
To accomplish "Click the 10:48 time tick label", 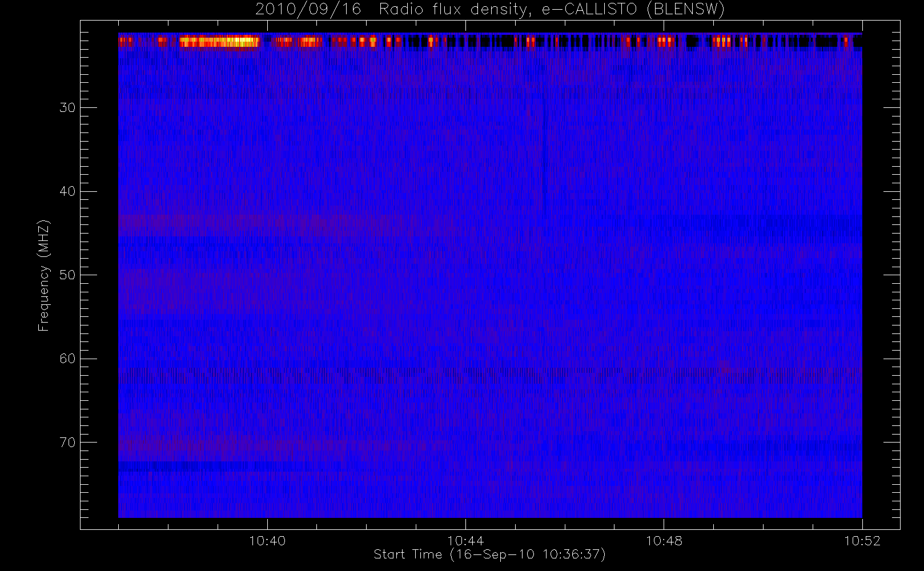I will pyautogui.click(x=664, y=541).
